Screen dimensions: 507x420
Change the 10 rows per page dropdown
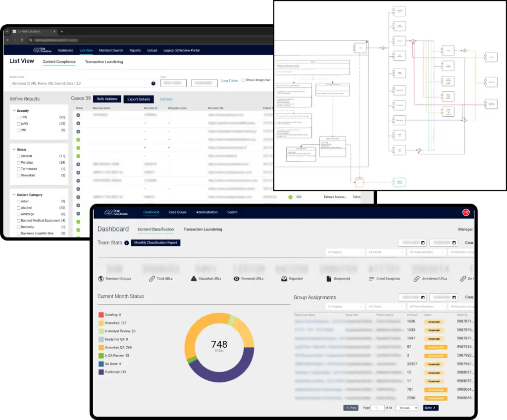(406, 407)
